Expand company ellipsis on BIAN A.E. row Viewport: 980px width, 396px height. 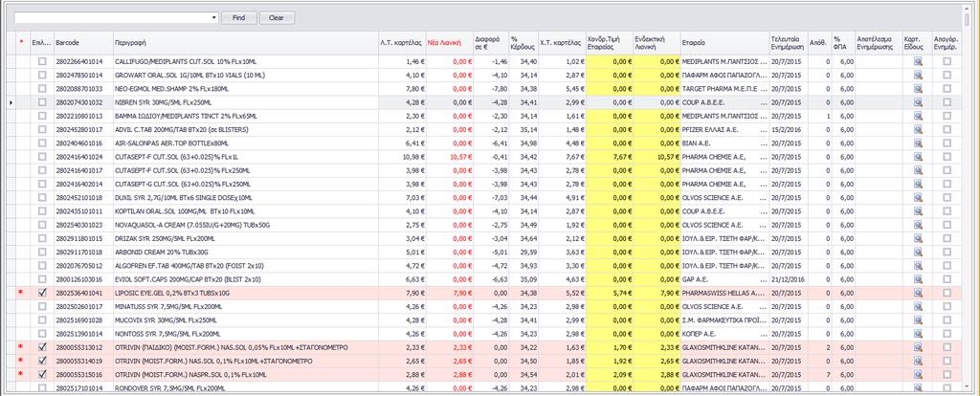[763, 143]
